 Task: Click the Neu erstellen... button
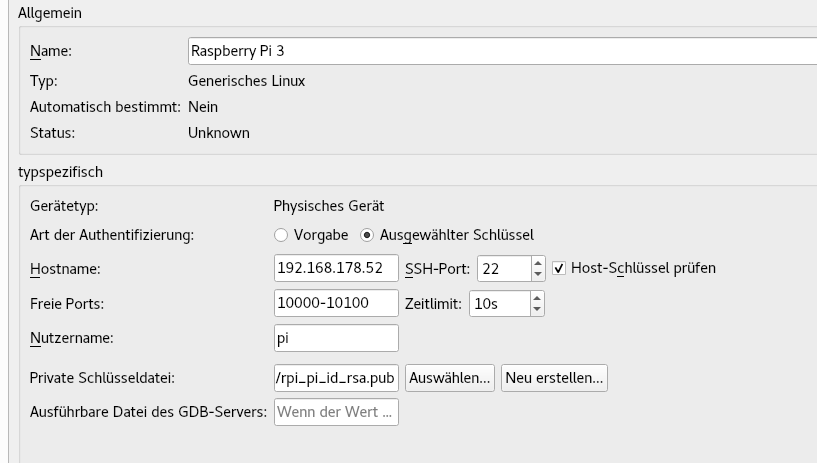click(x=554, y=378)
